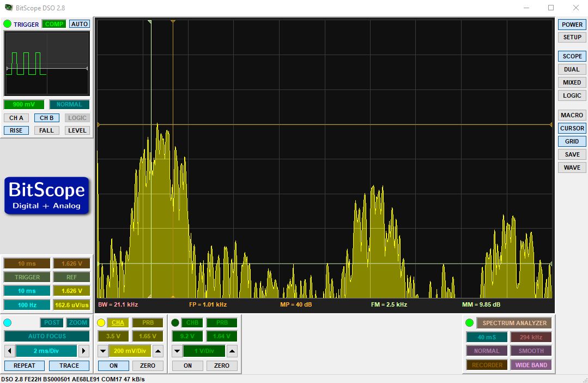
Task: Click the green Spectrum Analyzer indicator light
Action: 469,322
